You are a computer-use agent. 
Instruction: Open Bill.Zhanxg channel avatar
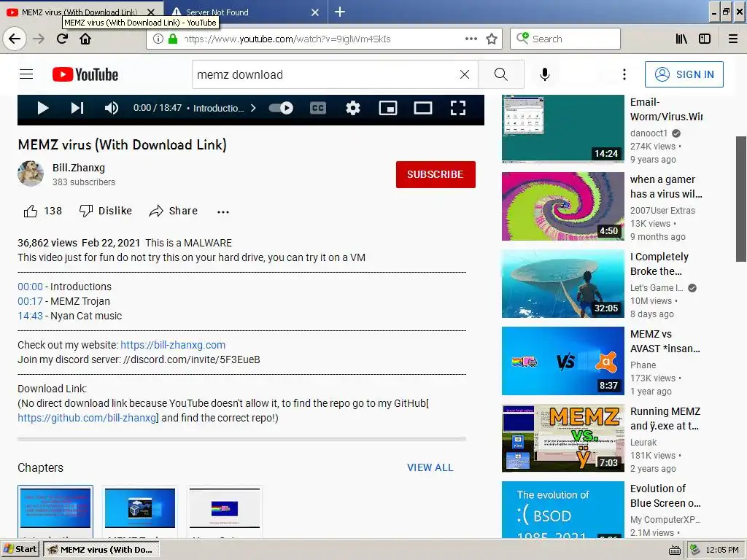click(31, 174)
